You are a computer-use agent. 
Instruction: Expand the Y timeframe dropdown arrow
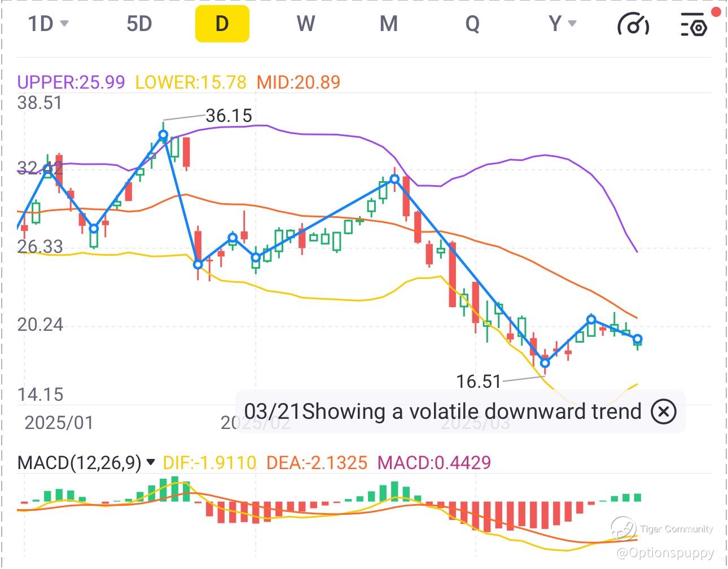572,24
